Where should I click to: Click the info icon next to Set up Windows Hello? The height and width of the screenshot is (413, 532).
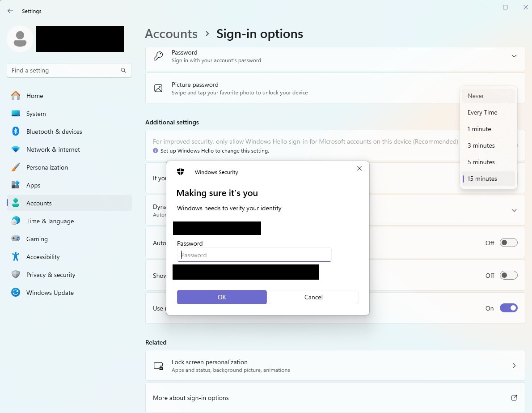(x=156, y=150)
